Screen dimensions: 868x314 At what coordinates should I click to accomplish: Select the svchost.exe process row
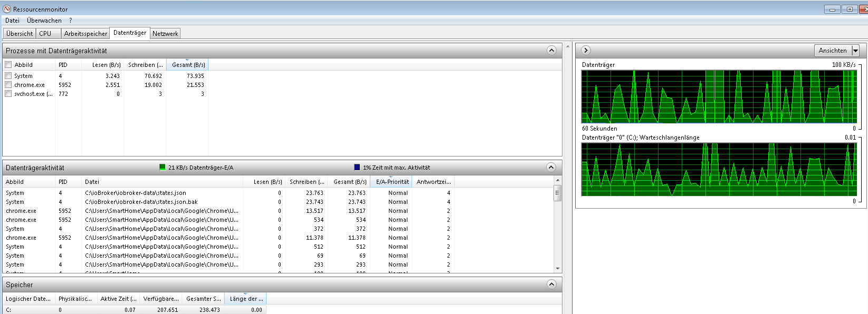pos(106,94)
